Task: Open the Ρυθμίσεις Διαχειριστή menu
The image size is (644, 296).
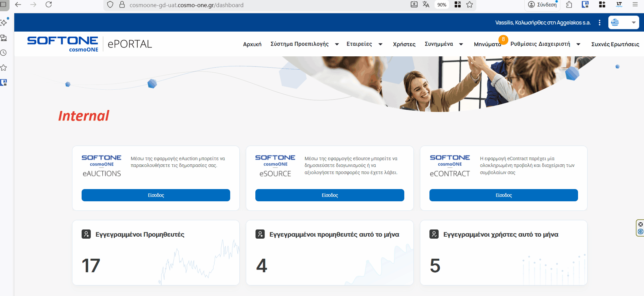Action: tap(540, 44)
